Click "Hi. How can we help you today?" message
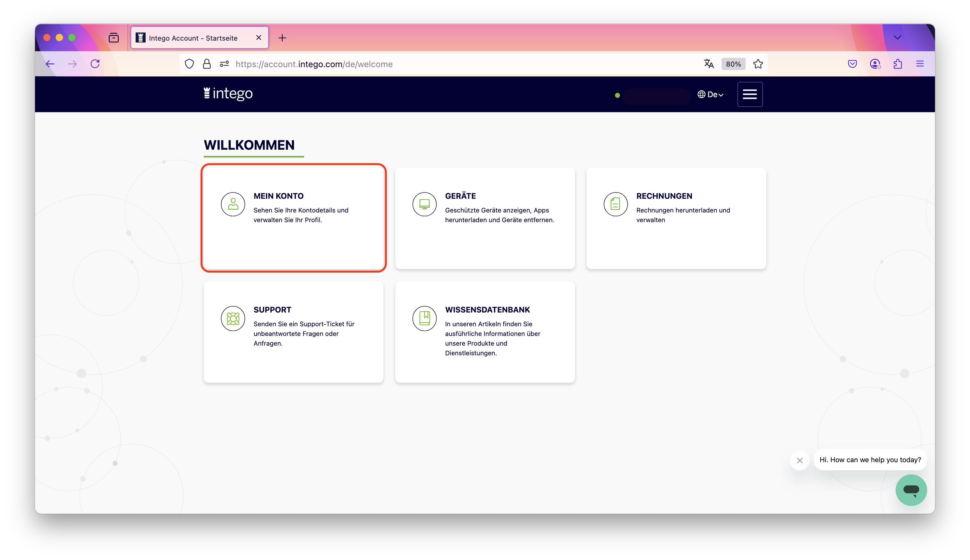The height and width of the screenshot is (560, 970). pos(870,460)
